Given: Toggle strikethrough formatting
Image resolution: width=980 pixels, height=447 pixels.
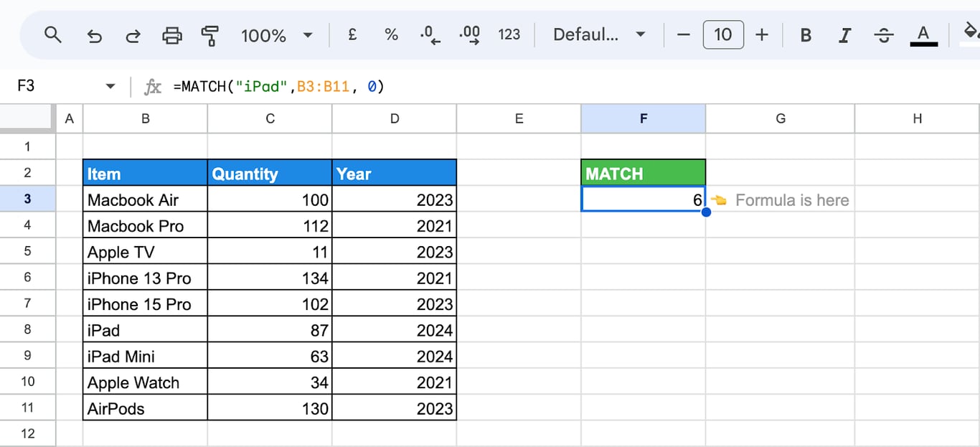Looking at the screenshot, I should coord(885,35).
